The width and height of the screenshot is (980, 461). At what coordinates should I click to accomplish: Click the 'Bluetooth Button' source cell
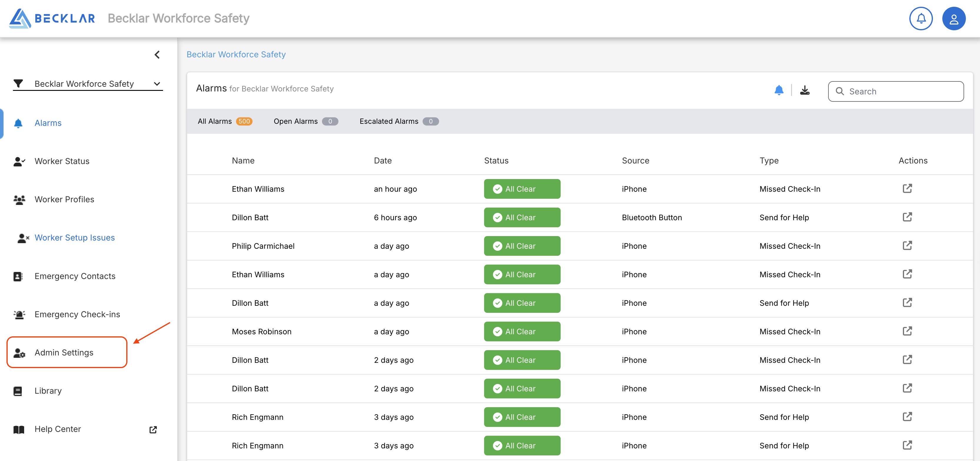[652, 217]
